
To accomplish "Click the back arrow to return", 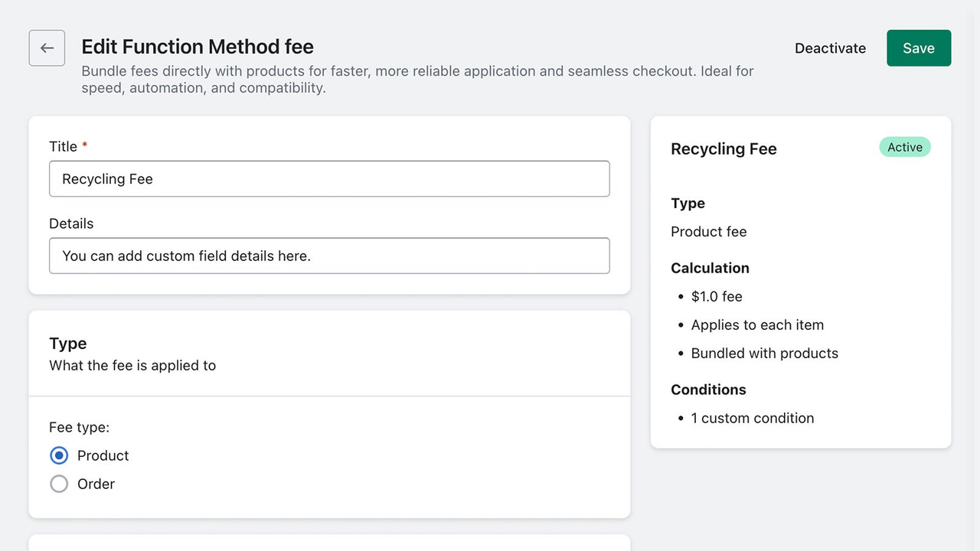I will 47,47.
